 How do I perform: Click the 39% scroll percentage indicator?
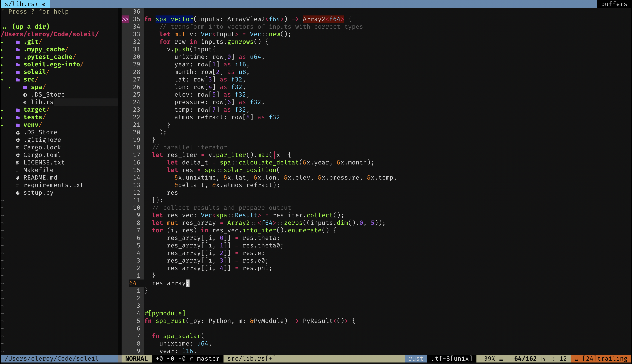(x=490, y=359)
